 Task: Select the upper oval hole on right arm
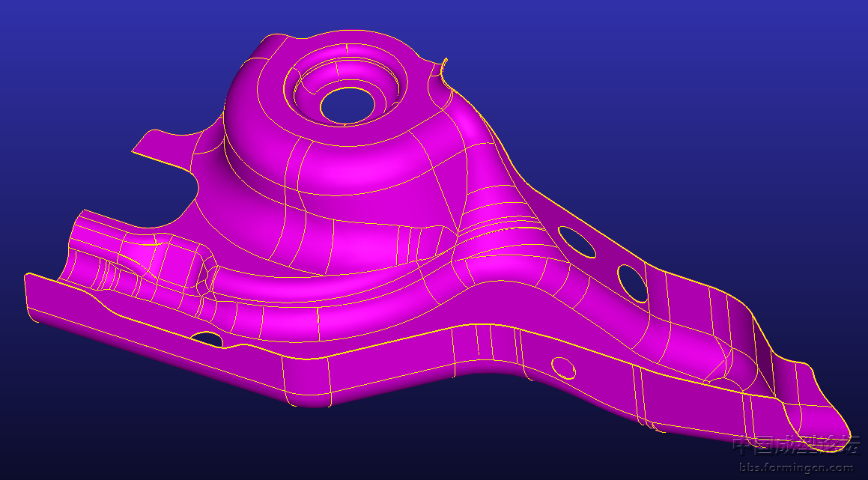coord(577,242)
